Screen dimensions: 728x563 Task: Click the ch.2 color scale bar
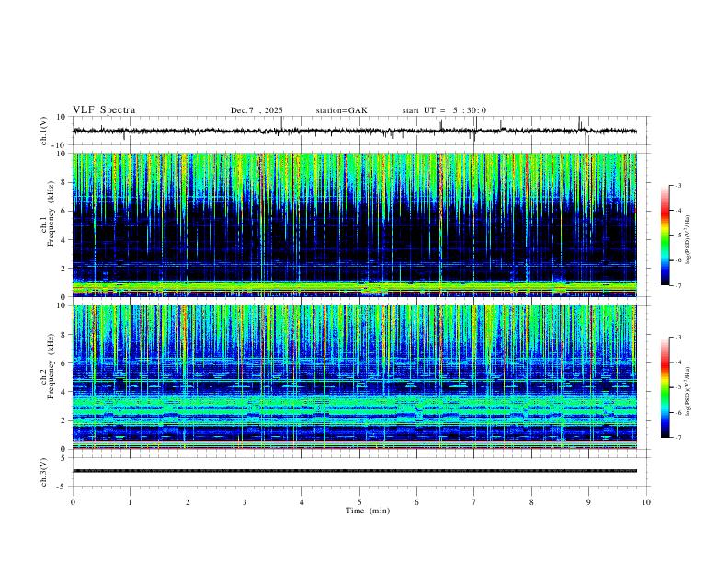click(665, 387)
